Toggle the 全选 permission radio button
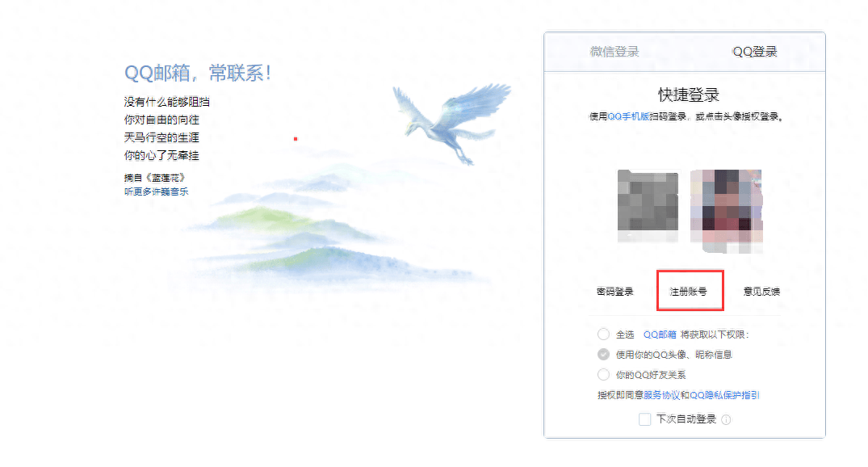This screenshot has width=868, height=467. 603,334
